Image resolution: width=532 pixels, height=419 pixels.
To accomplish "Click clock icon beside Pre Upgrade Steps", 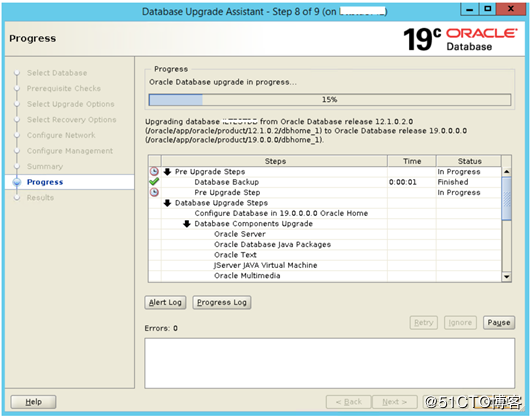I will click(x=154, y=171).
